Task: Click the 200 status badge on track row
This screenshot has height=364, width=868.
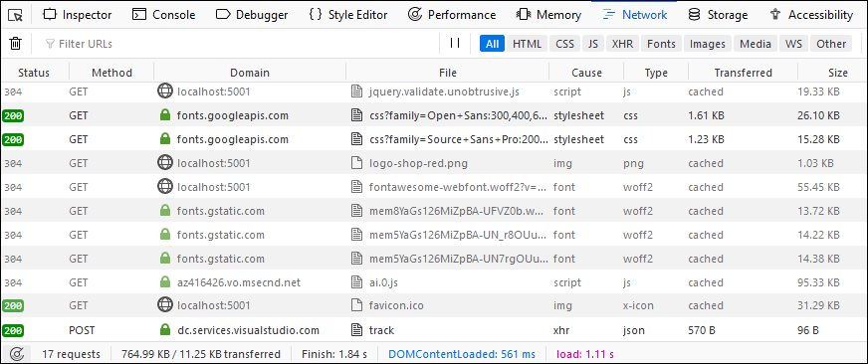Action: tap(13, 330)
